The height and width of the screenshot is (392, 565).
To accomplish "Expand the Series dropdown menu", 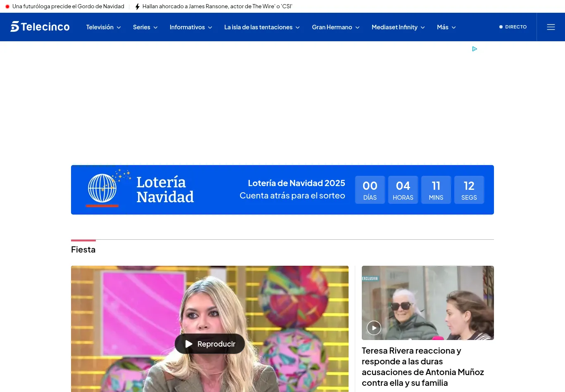I will coord(145,27).
